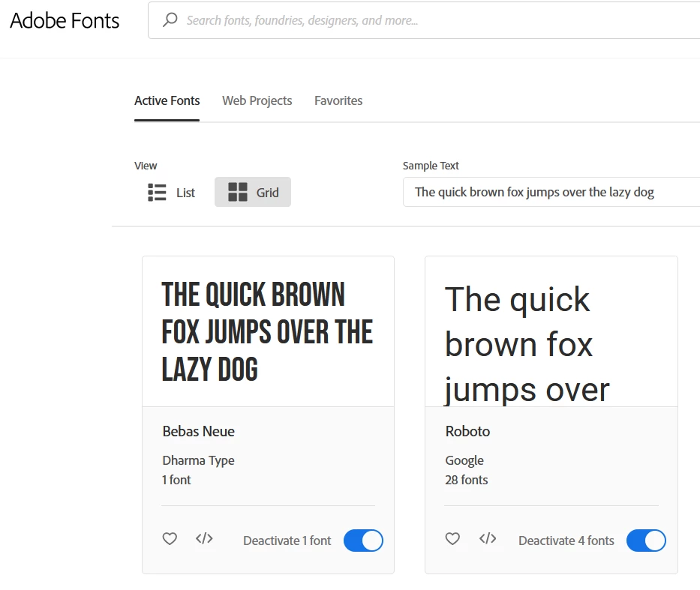Focus the search fonts input field
This screenshot has width=700, height=590.
coord(424,20)
